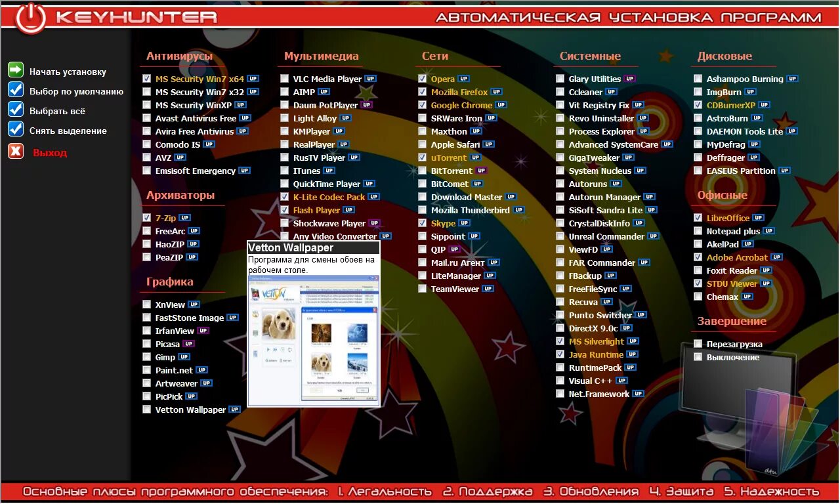Click the UP badge next to 7-Zip
This screenshot has height=504, width=840.
184,218
